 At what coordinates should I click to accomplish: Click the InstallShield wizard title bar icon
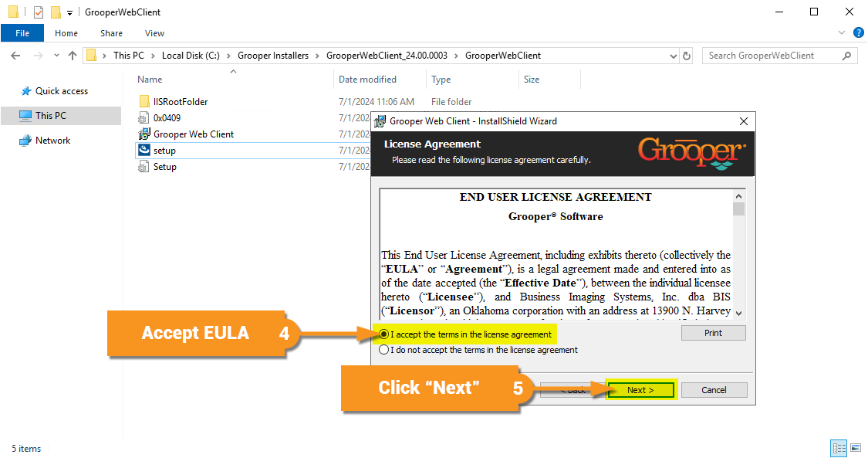point(380,121)
